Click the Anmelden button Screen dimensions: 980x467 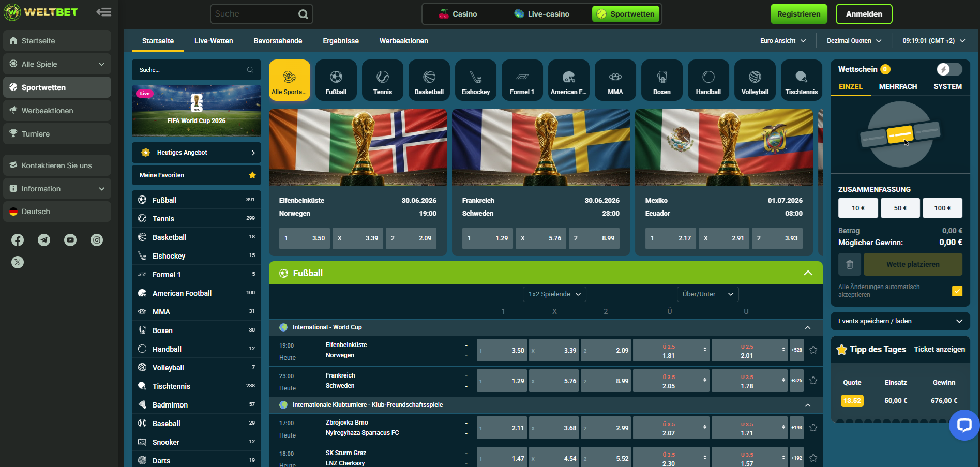tap(864, 14)
